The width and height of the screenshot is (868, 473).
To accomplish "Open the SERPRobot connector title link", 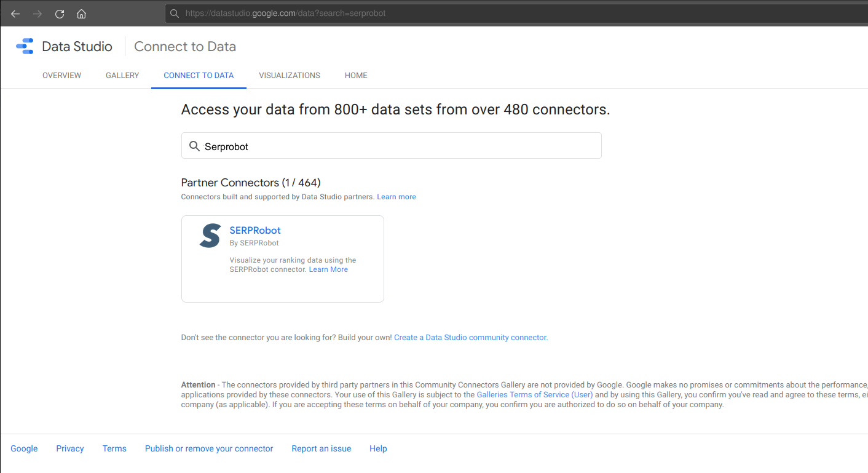I will (255, 230).
